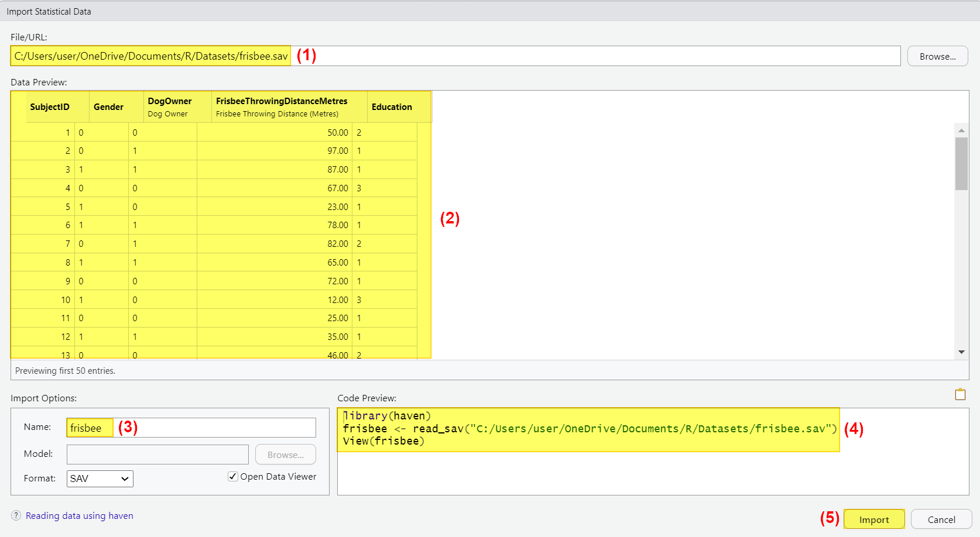980x537 pixels.
Task: Click the data preview scroll up arrow
Action: pyautogui.click(x=961, y=130)
